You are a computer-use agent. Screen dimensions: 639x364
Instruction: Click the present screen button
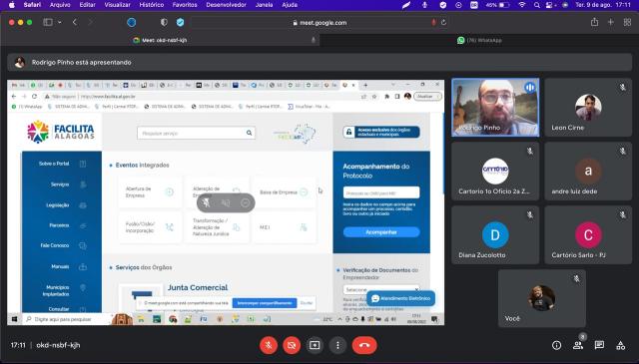(315, 345)
